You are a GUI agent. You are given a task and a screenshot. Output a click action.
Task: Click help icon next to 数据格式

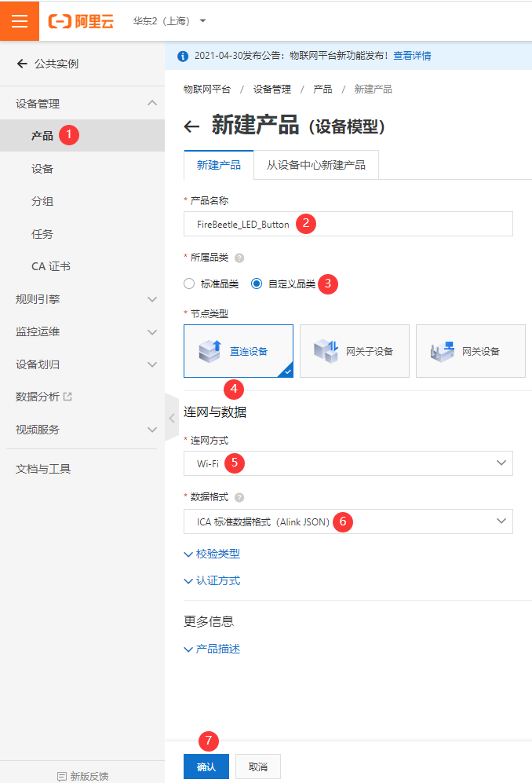click(239, 497)
